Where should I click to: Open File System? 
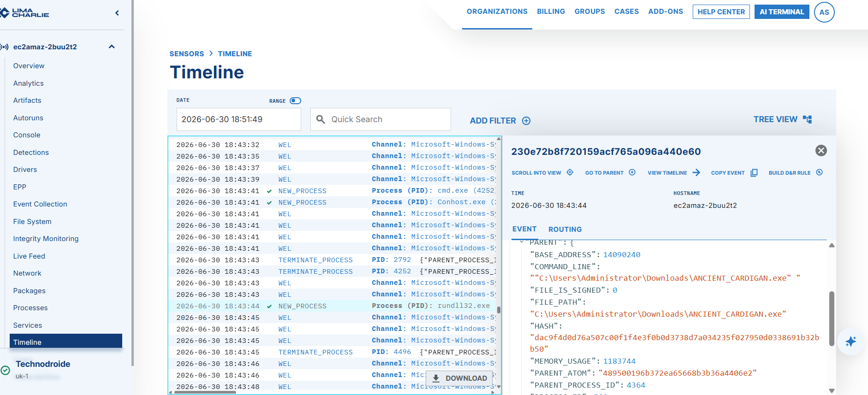pyautogui.click(x=32, y=222)
